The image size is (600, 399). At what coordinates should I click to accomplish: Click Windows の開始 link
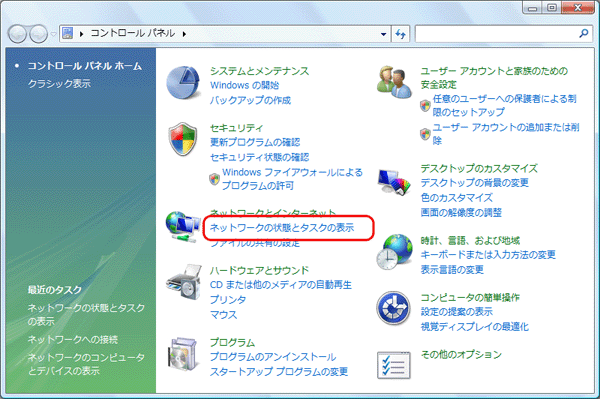(x=245, y=85)
